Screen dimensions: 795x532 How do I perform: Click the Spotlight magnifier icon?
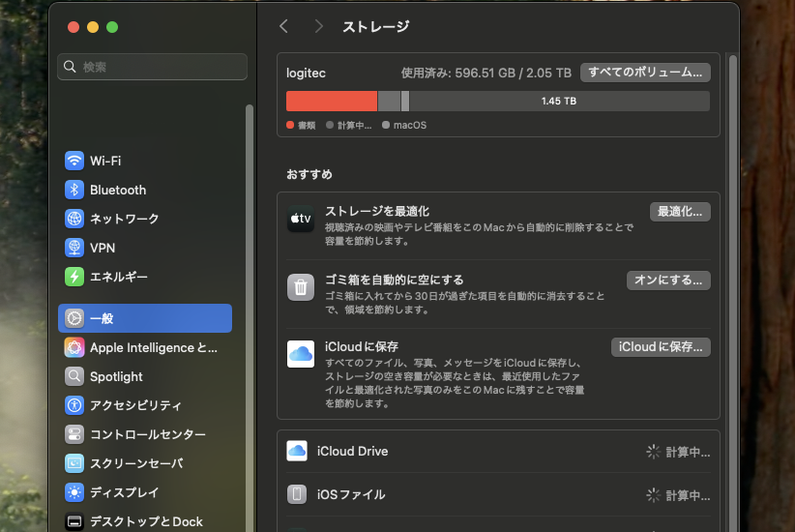pos(74,376)
